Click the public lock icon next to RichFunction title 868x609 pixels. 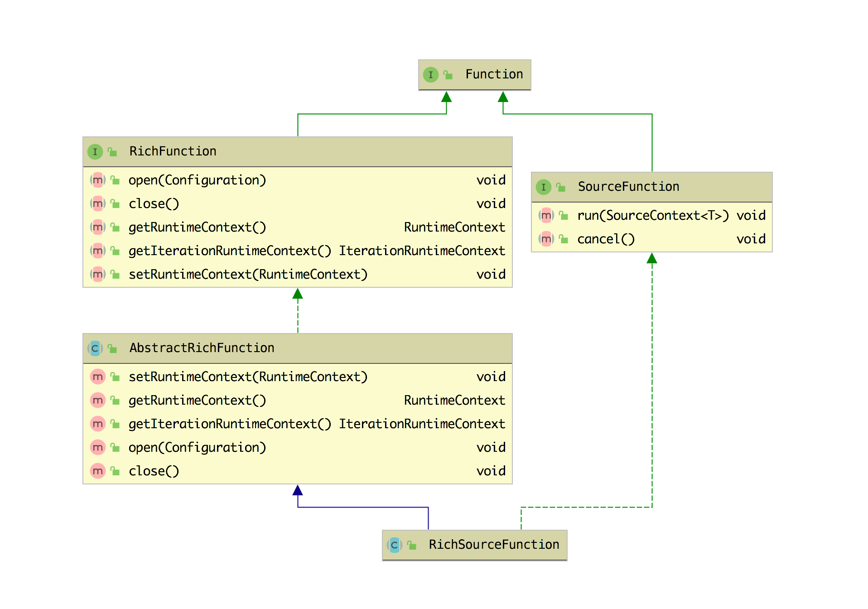click(112, 152)
